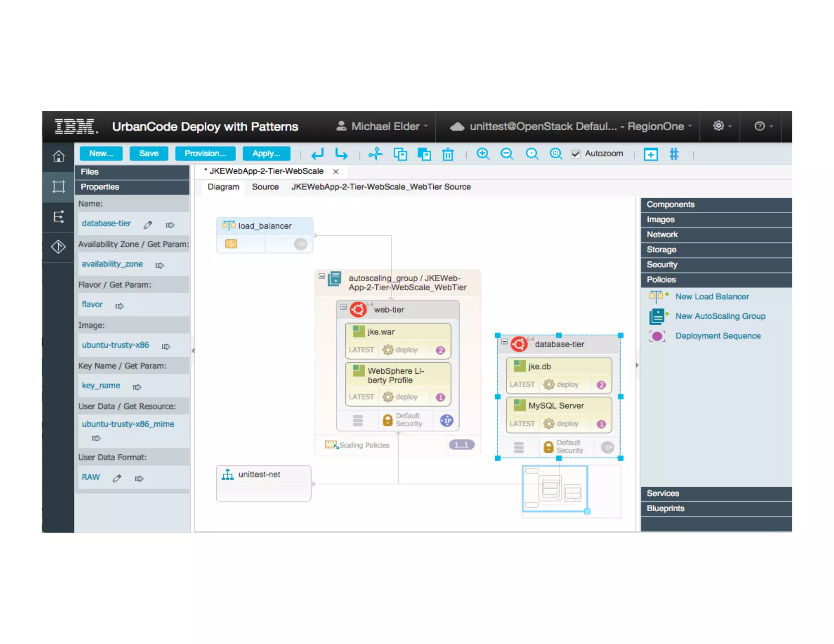Expand the Blueprints palette section

[716, 508]
